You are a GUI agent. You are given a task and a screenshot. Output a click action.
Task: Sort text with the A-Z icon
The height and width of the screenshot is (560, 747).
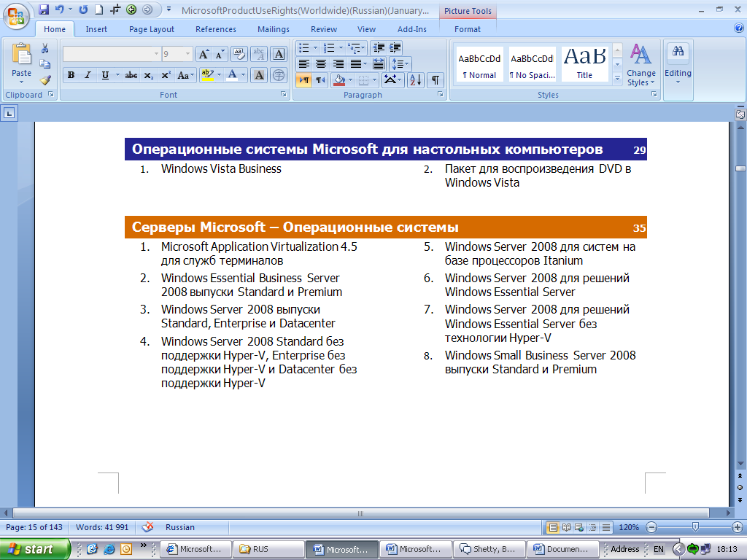click(415, 80)
